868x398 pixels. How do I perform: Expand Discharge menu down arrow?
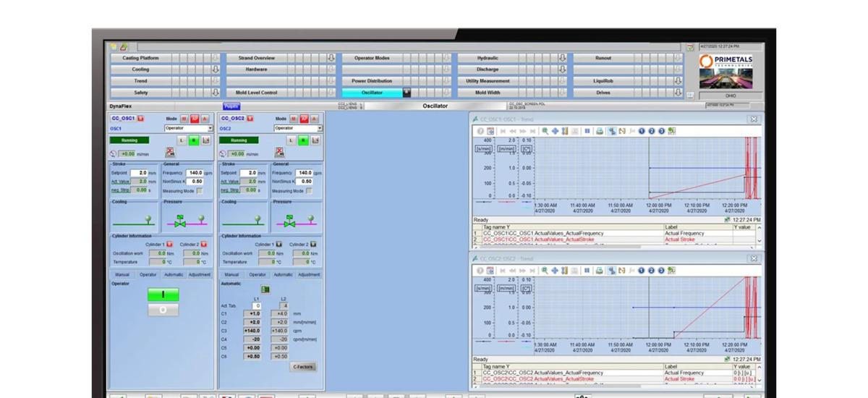click(x=562, y=69)
